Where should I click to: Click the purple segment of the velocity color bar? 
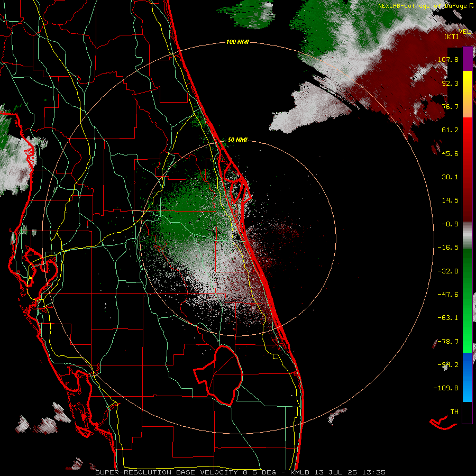(467, 59)
